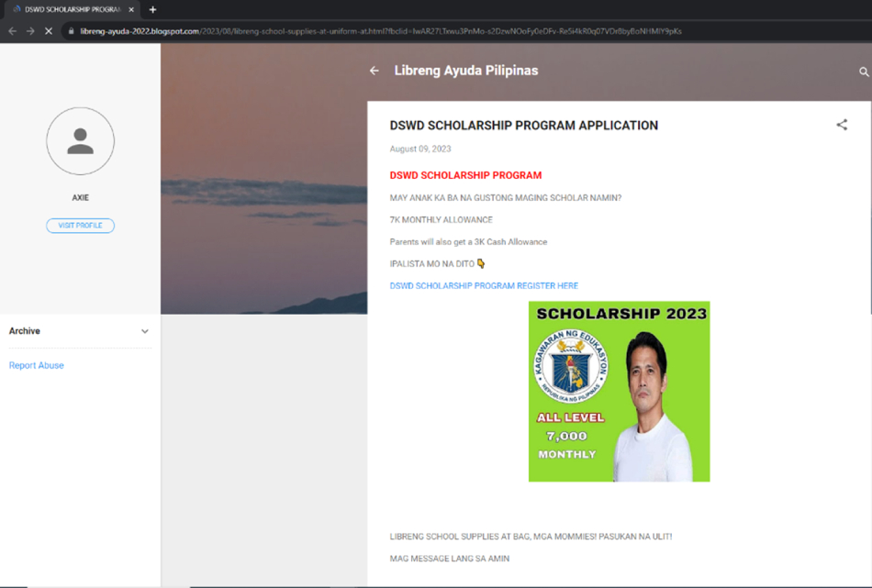The image size is (872, 588).
Task: Click the AXIE author name
Action: point(80,197)
